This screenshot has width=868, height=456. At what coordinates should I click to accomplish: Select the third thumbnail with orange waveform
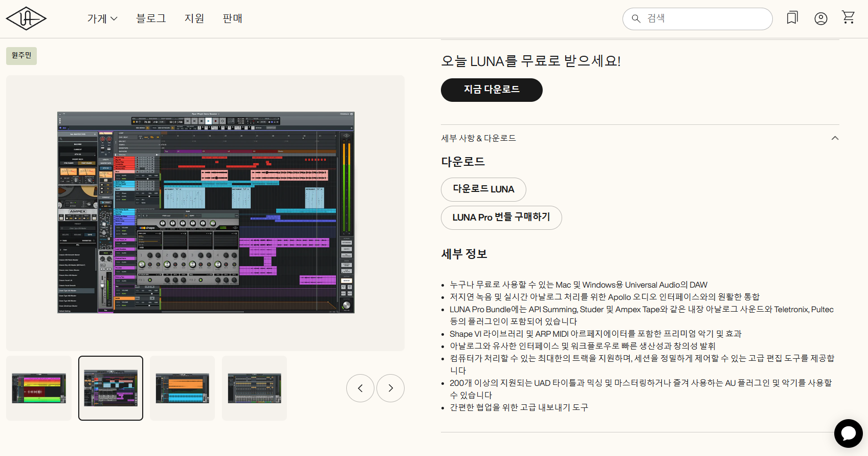tap(182, 388)
